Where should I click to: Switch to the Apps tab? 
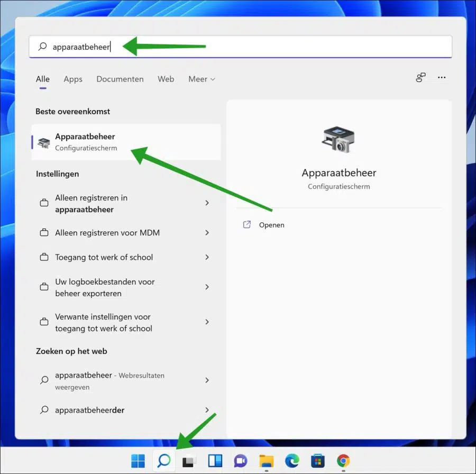pos(73,79)
